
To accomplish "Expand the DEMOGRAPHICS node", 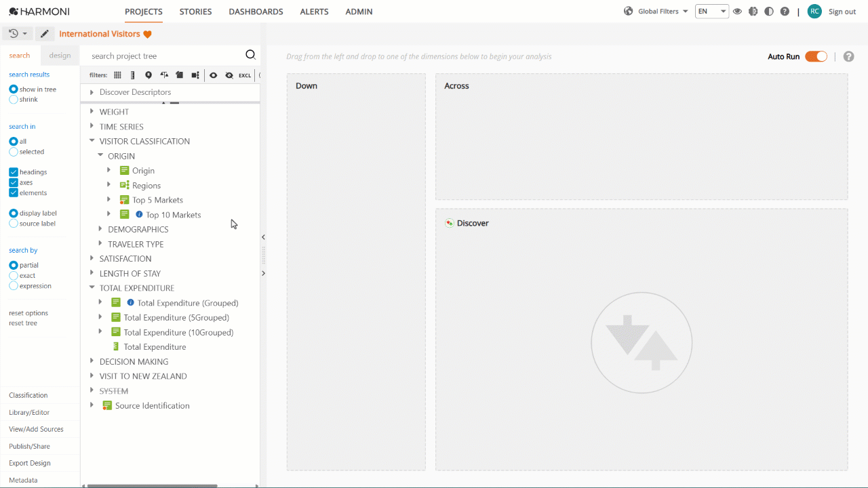I will [100, 229].
